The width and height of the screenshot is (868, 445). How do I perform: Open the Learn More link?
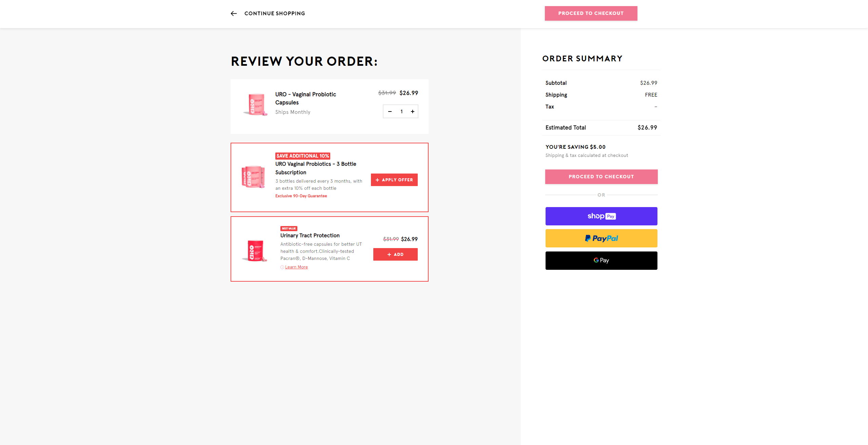pos(296,267)
